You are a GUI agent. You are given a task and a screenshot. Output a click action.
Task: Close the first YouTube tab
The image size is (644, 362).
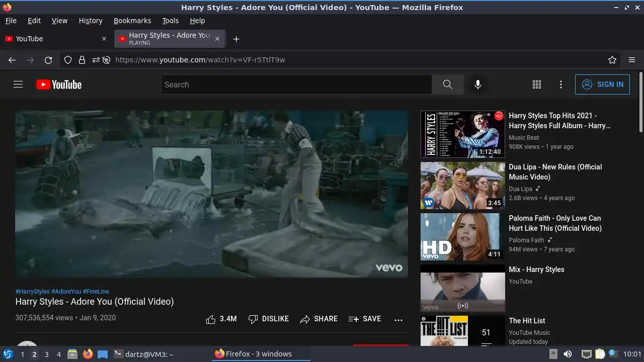tap(104, 39)
